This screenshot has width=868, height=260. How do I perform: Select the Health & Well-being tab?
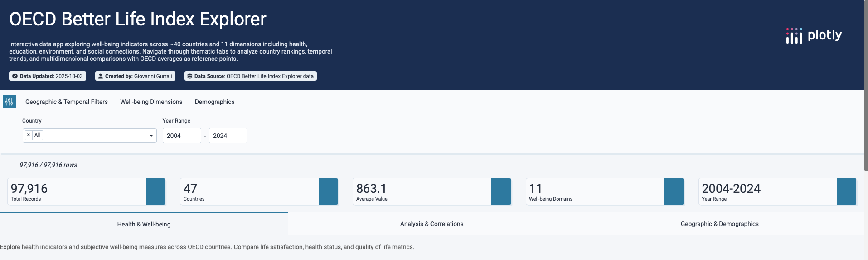144,224
